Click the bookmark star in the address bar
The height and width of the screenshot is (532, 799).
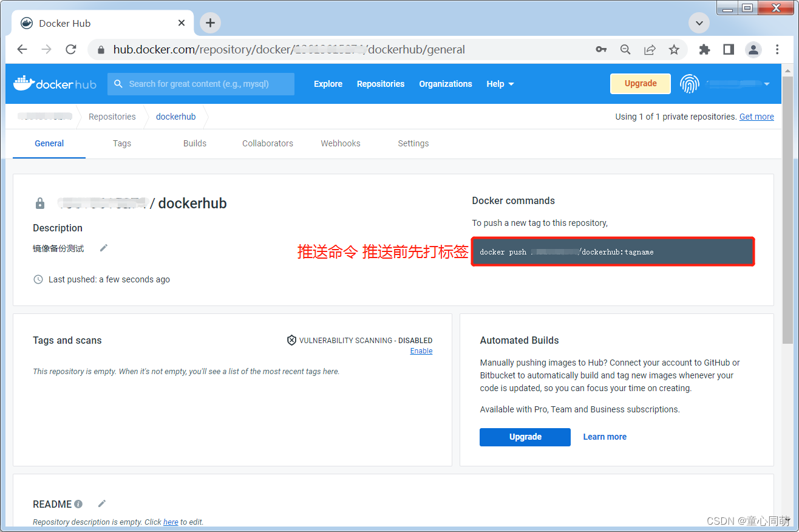click(674, 49)
